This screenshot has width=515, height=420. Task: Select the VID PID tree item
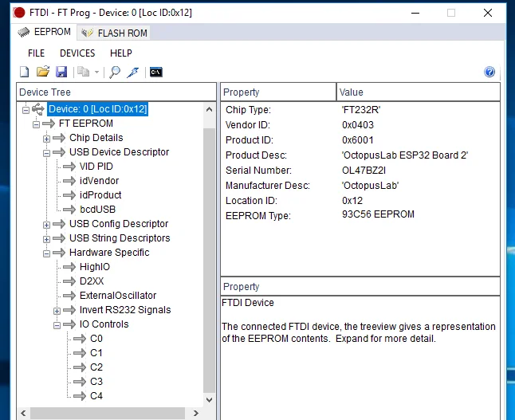pyautogui.click(x=96, y=167)
